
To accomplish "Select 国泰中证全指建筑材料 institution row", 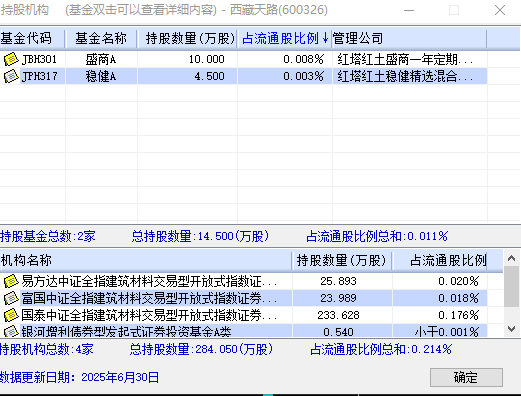I will pos(149,315).
